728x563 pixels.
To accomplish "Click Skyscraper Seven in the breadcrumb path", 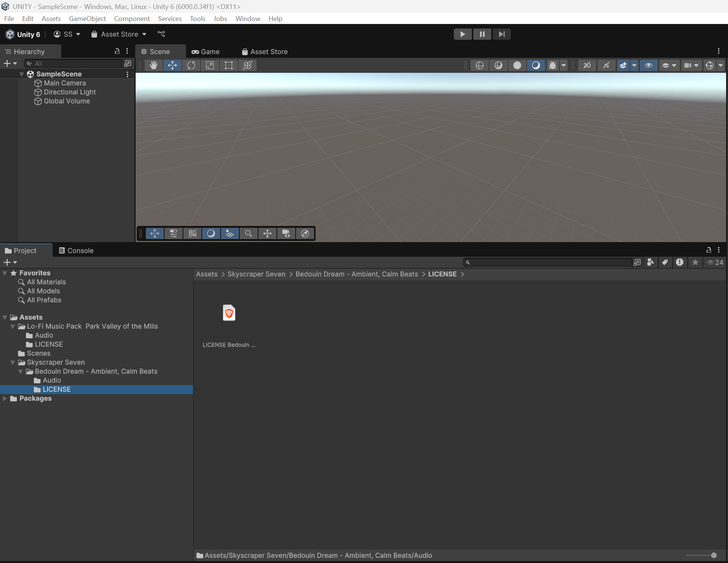I will tap(256, 274).
